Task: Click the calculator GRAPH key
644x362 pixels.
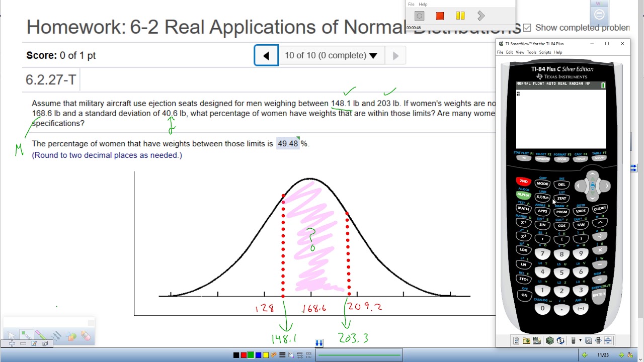Action: pyautogui.click(x=600, y=158)
